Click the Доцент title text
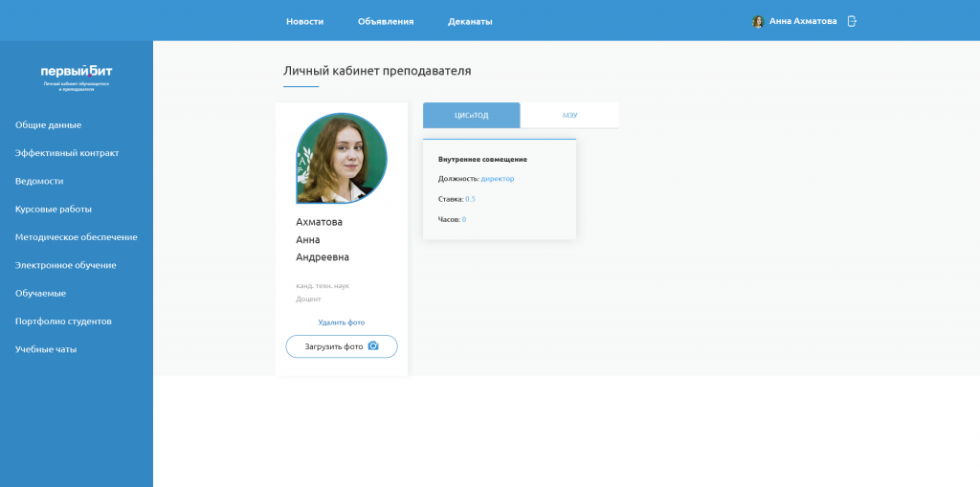 click(309, 299)
